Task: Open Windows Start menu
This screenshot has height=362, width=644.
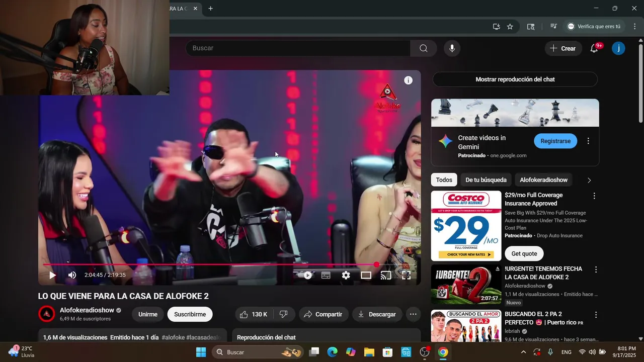Action: pos(201,352)
